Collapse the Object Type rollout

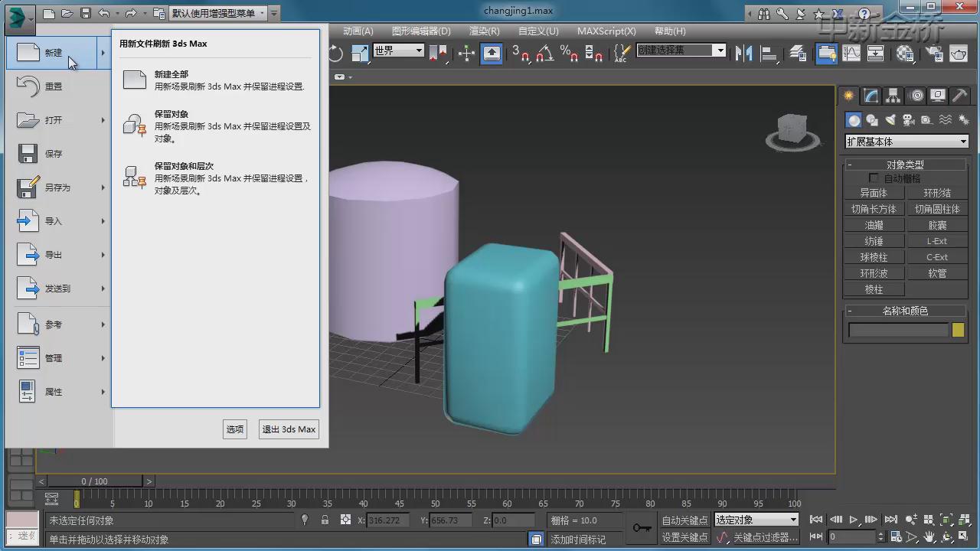906,165
